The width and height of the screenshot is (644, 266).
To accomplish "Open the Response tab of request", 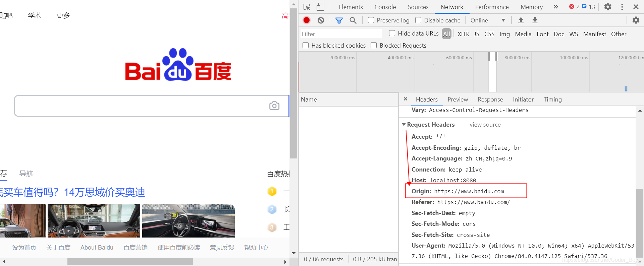I will click(490, 99).
